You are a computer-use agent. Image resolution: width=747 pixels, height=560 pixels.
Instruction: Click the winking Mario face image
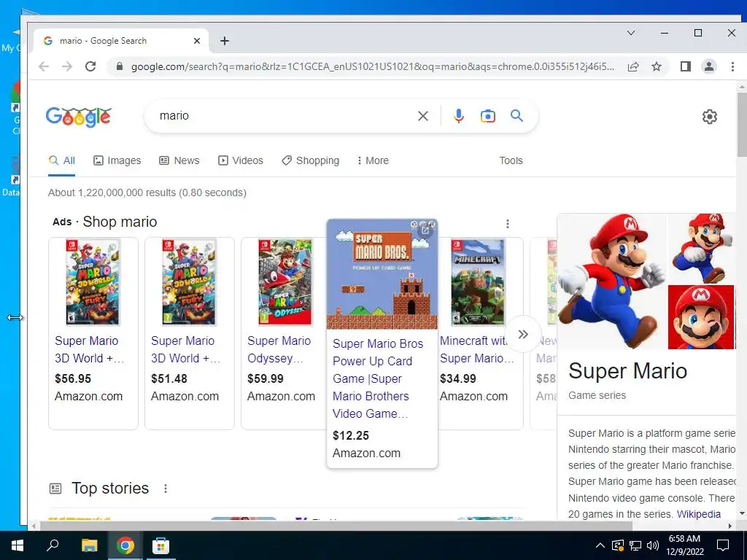701,317
